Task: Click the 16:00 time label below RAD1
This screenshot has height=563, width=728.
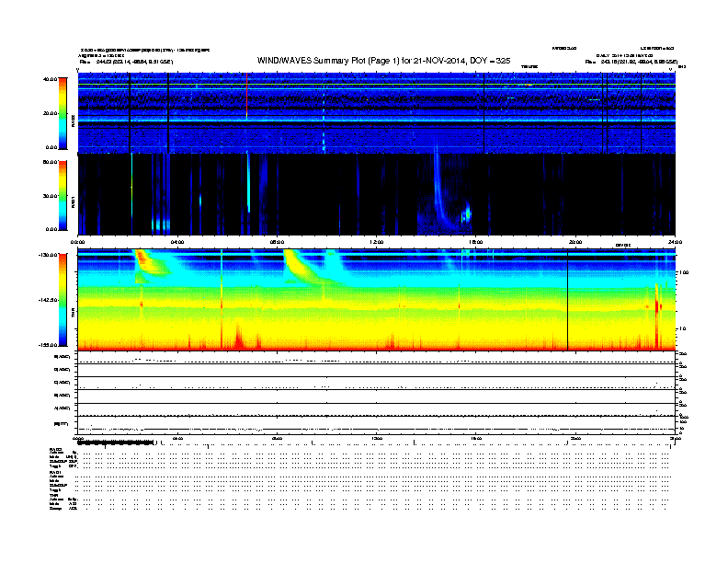Action: pos(476,242)
